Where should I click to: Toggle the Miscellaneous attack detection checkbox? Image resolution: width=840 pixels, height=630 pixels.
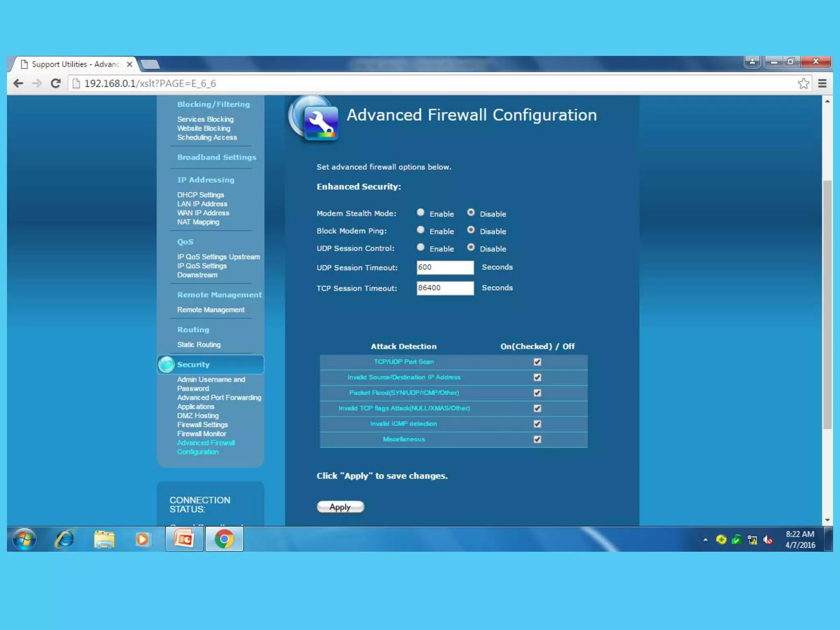[537, 439]
